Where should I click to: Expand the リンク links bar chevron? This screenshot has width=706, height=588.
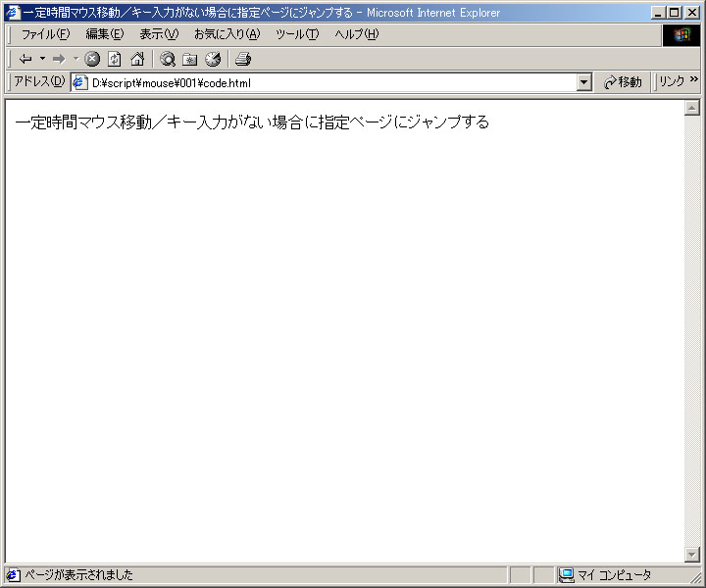tap(693, 79)
